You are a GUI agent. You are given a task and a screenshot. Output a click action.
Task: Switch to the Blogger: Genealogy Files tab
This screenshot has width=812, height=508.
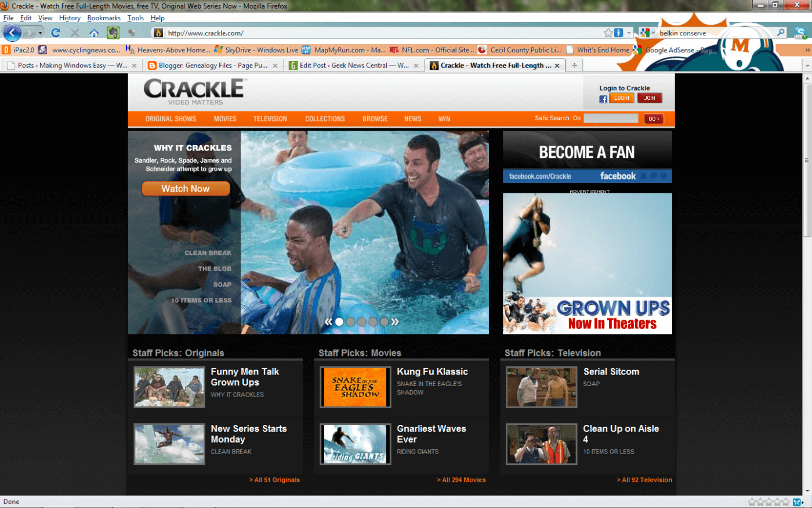click(213, 66)
